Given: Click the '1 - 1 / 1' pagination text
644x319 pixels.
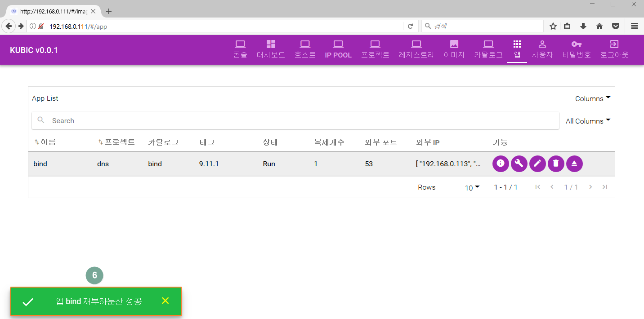Looking at the screenshot, I should 505,187.
